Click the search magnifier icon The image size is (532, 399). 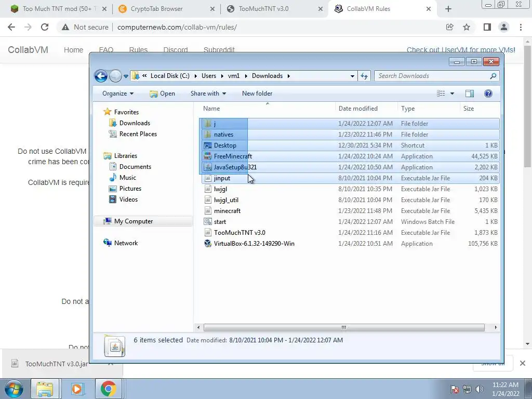493,76
